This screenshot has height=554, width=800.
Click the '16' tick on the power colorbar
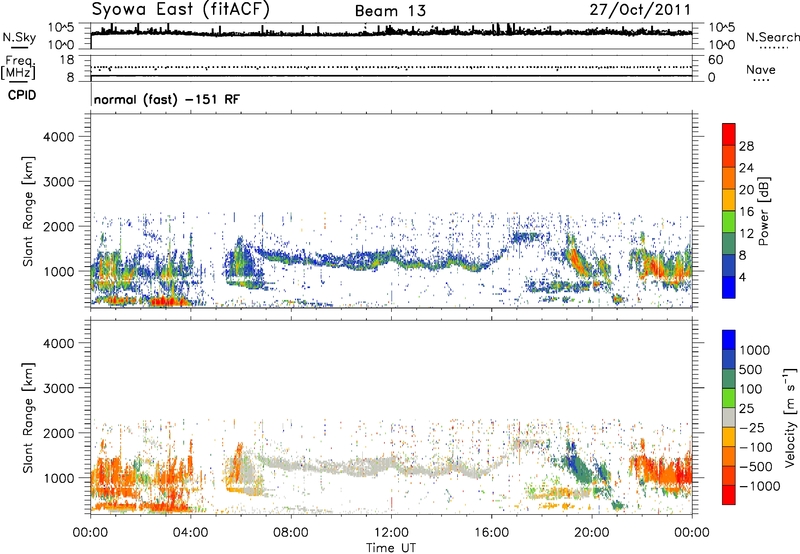pos(746,212)
